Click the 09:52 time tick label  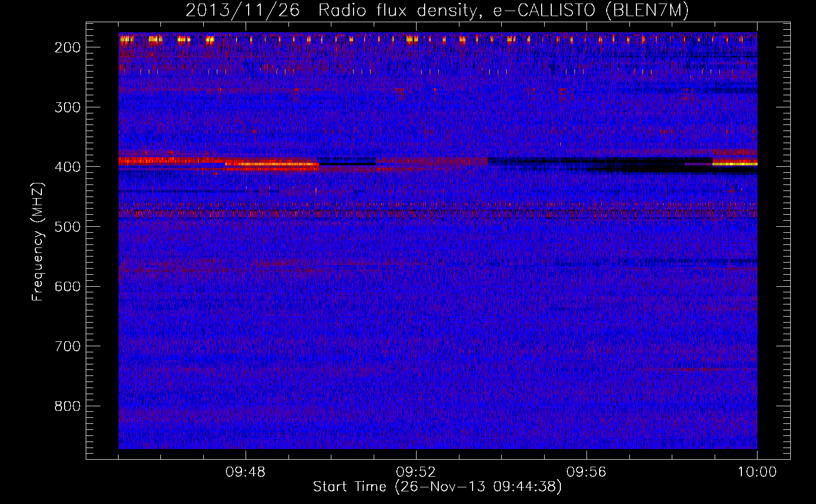416,472
